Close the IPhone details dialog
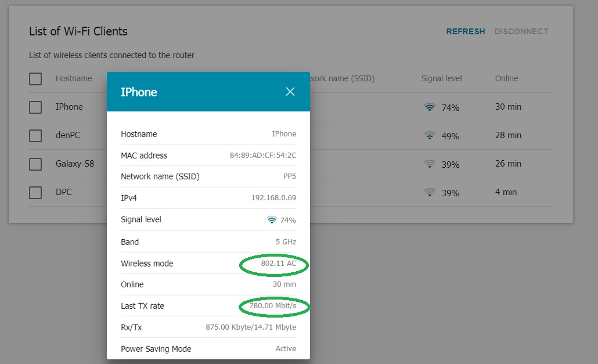 coord(290,92)
